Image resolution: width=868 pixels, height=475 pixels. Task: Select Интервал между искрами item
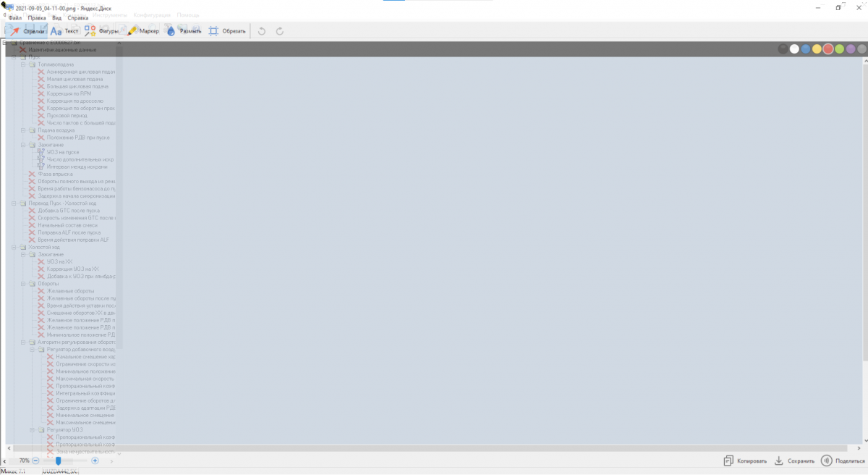tap(77, 167)
